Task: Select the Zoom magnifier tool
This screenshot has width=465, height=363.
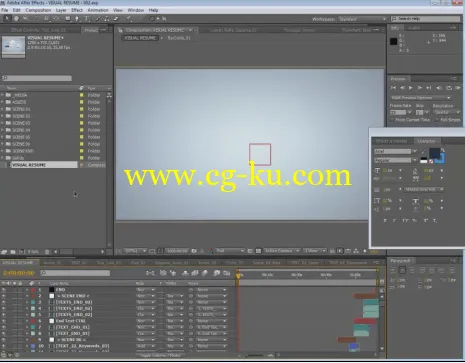Action: tap(25, 18)
